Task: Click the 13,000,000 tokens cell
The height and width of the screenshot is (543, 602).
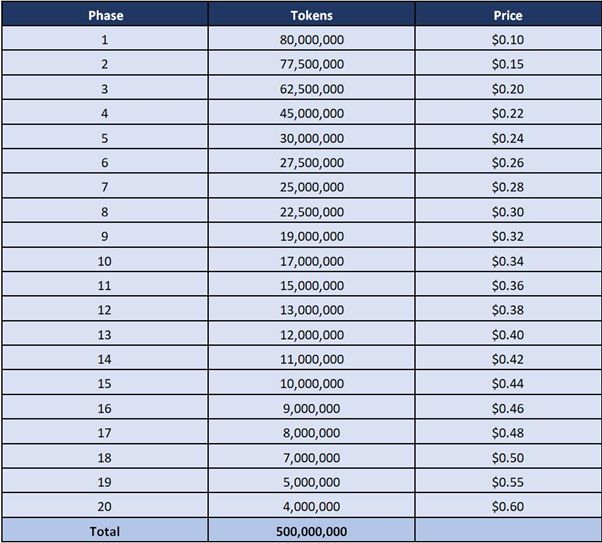Action: [311, 310]
